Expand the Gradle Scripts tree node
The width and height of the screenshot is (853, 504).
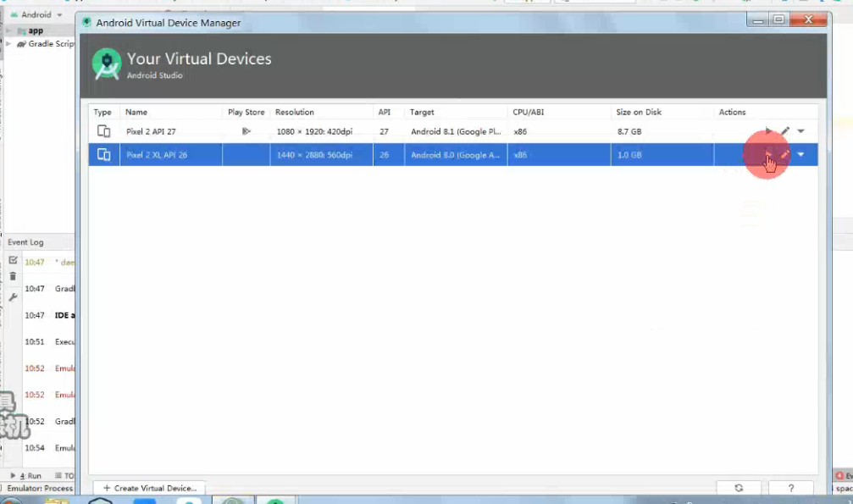point(8,43)
